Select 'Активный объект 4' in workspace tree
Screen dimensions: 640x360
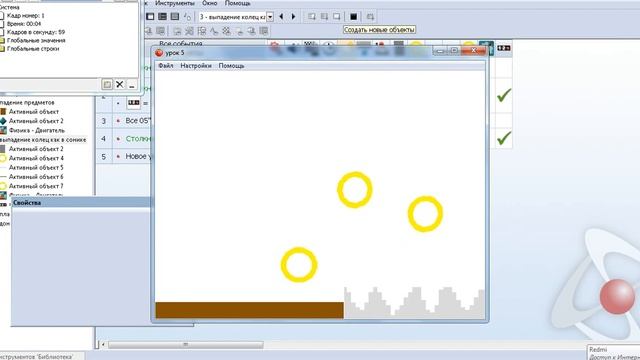[36, 158]
